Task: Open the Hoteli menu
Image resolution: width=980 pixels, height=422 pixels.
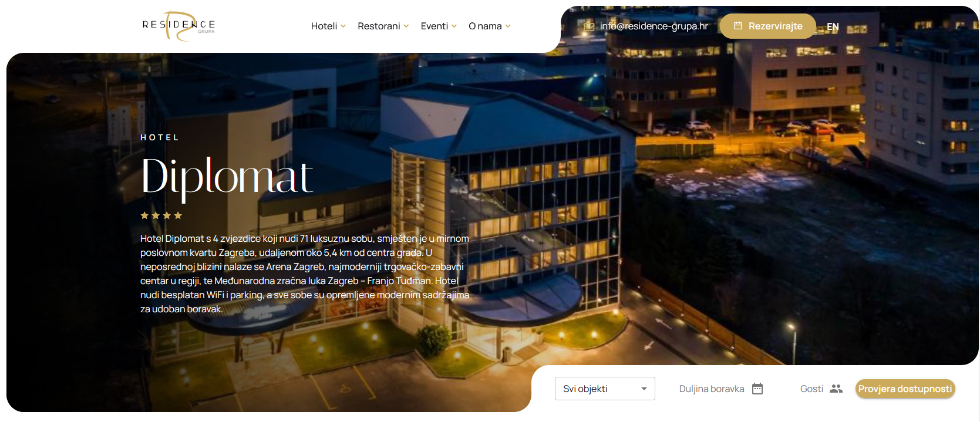Action: click(324, 26)
